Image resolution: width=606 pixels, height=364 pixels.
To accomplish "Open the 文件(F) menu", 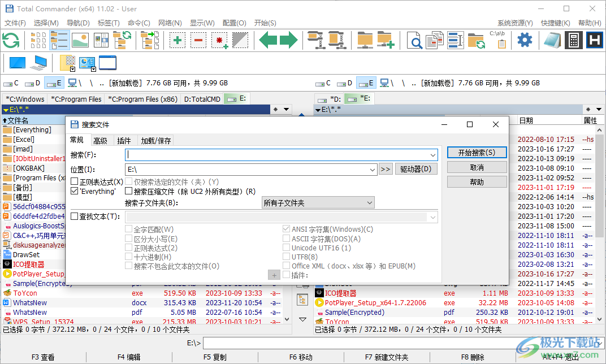I will (15, 23).
